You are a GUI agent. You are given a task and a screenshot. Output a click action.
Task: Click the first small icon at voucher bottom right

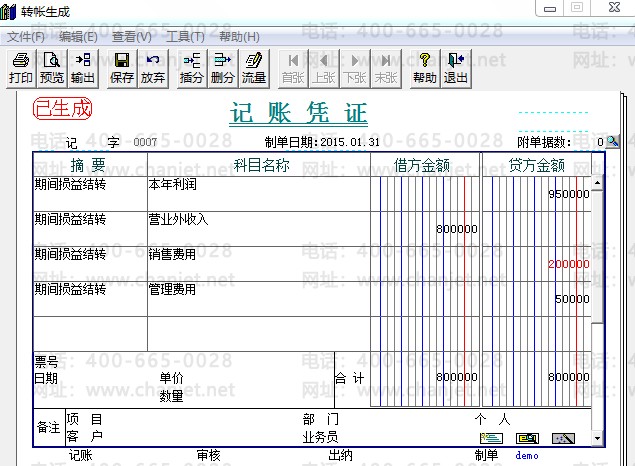(490, 438)
